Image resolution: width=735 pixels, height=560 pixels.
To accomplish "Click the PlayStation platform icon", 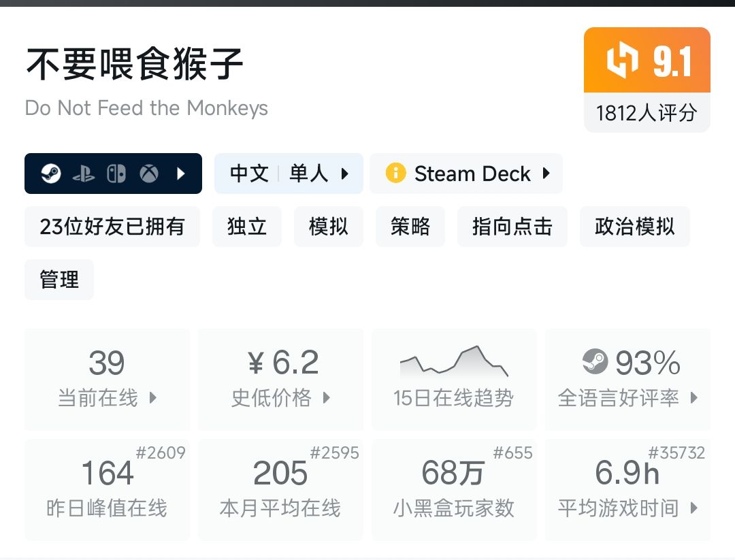I will tap(83, 174).
